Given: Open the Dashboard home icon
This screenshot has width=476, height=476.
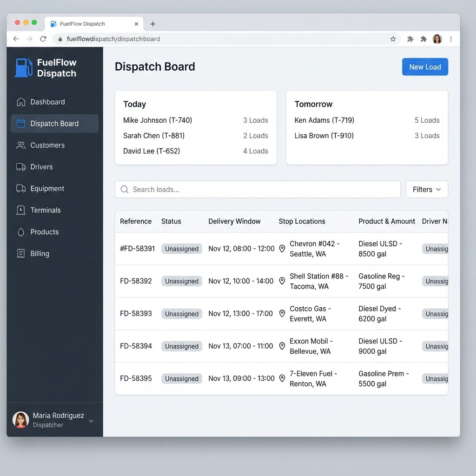Looking at the screenshot, I should point(21,102).
